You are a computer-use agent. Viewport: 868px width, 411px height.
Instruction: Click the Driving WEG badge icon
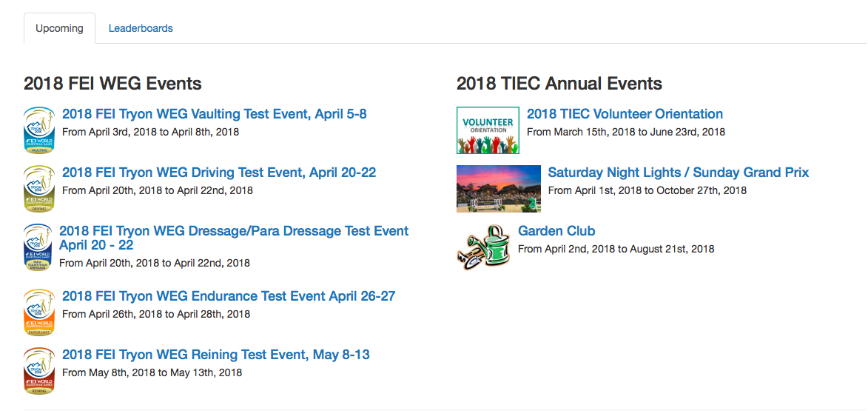[x=39, y=189]
